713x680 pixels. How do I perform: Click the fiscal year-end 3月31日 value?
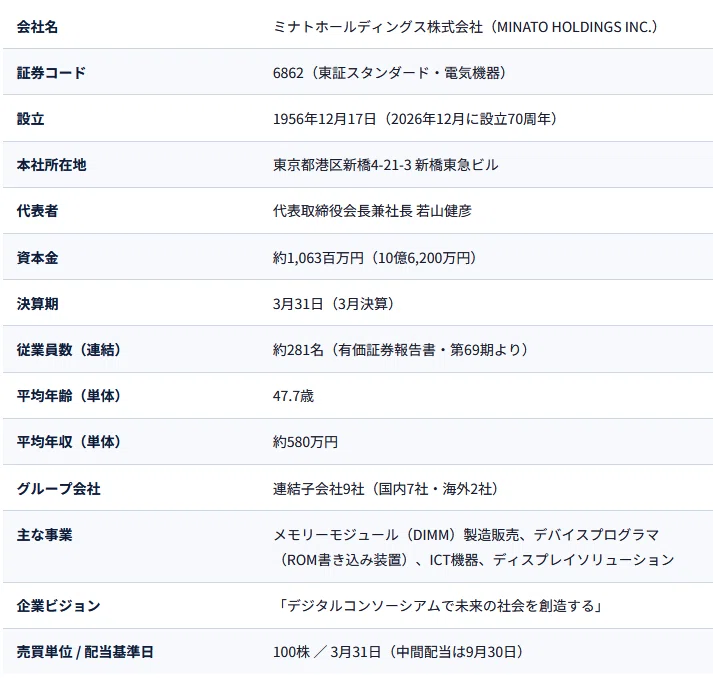click(333, 303)
